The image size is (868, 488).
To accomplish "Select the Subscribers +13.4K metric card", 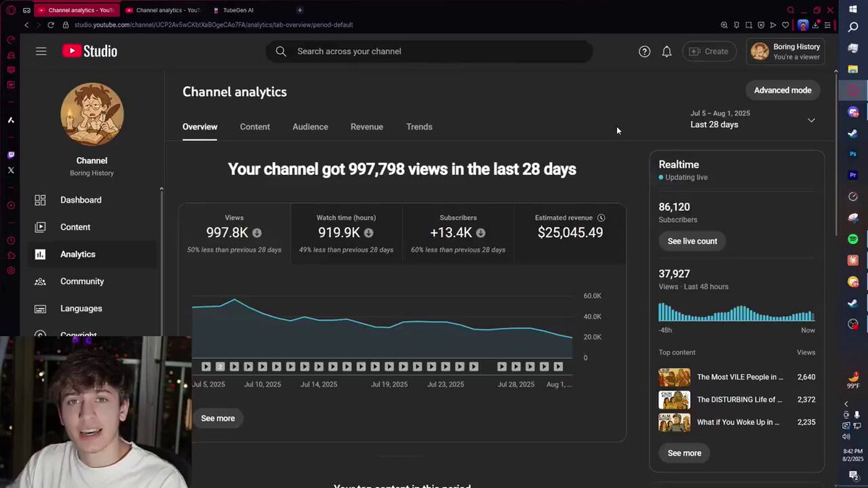I will [x=458, y=234].
